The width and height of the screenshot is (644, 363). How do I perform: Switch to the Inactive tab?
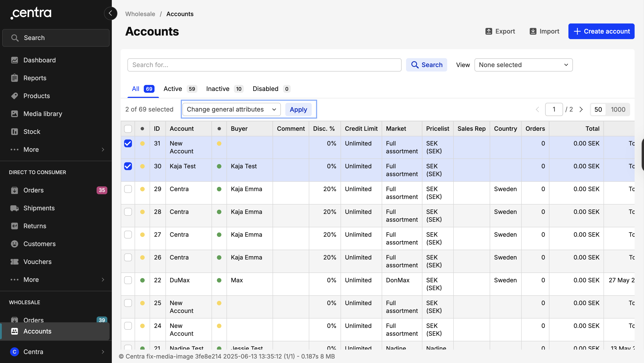(x=225, y=89)
